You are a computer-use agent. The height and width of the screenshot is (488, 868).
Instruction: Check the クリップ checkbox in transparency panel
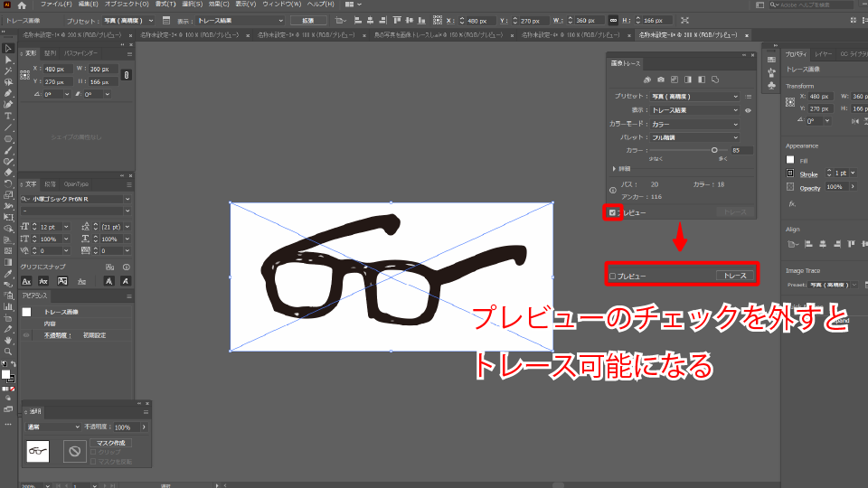coord(93,452)
